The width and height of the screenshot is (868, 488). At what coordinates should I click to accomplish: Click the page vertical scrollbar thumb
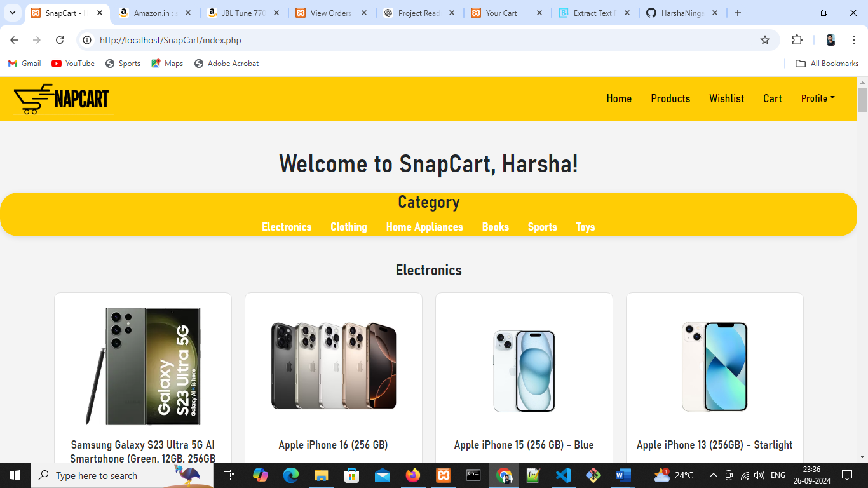point(862,100)
